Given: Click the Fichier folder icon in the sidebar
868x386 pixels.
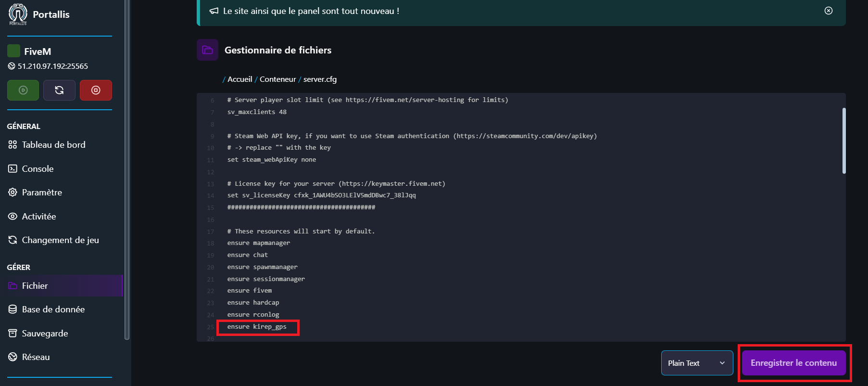Looking at the screenshot, I should click(13, 286).
